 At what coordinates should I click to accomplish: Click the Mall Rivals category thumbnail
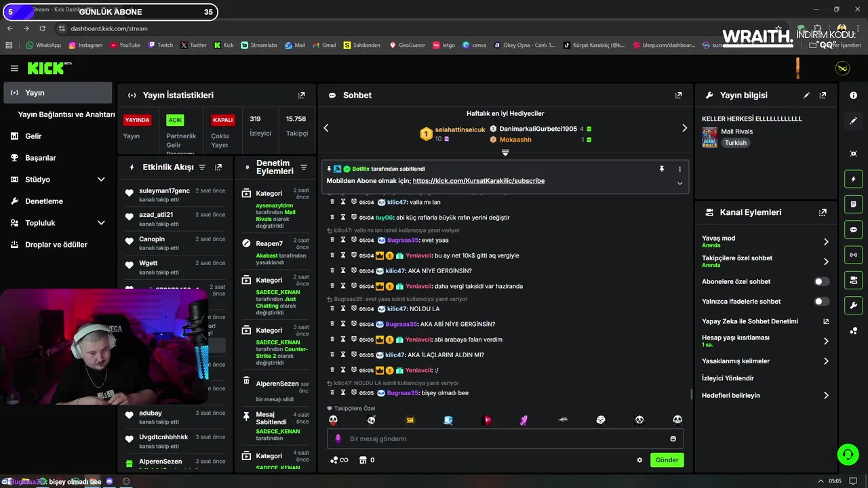(709, 138)
